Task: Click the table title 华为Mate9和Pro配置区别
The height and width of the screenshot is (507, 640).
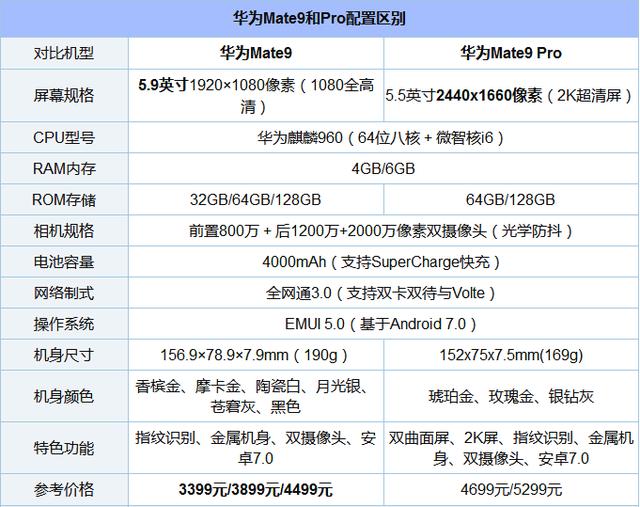Action: click(319, 18)
